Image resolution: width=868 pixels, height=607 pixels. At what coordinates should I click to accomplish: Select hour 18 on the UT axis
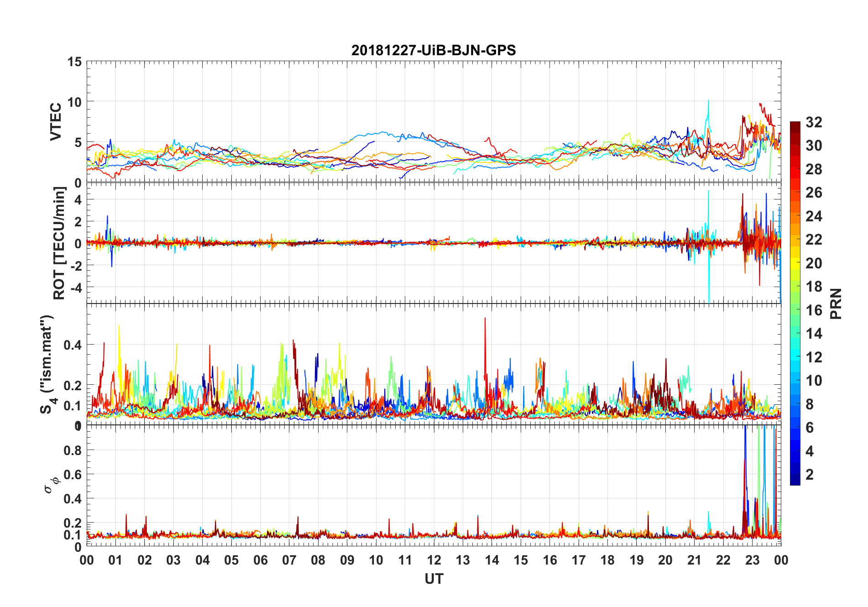click(x=607, y=560)
